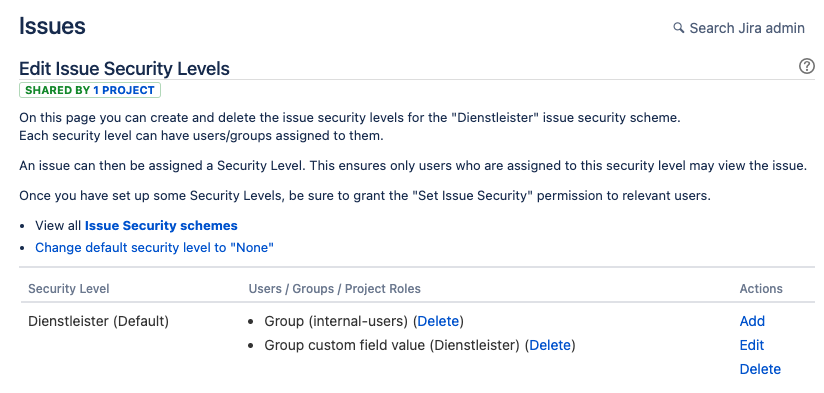Click the Group (internal-users) entry text
This screenshot has width=824, height=393.
pos(336,321)
